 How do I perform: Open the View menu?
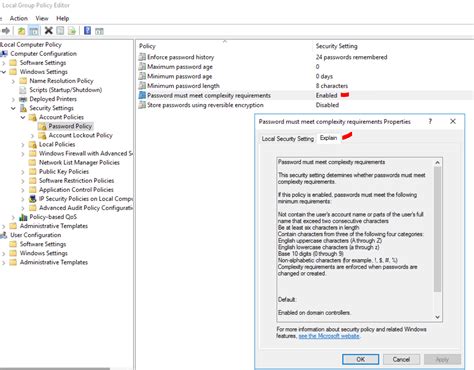pos(42,18)
